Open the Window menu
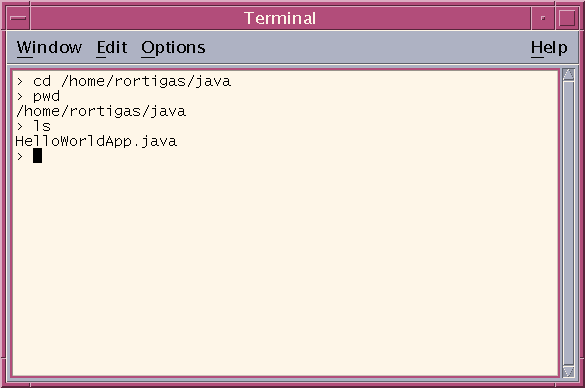This screenshot has height=388, width=585. 49,48
